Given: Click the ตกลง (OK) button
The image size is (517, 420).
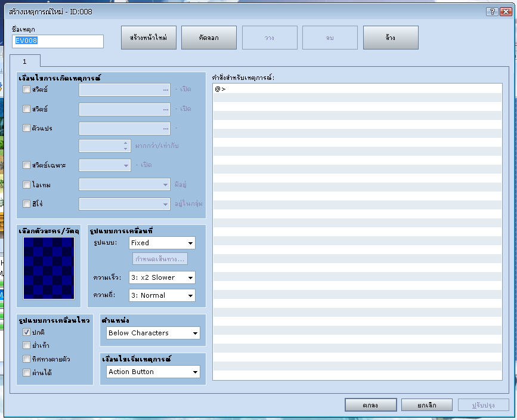Looking at the screenshot, I should click(x=370, y=405).
